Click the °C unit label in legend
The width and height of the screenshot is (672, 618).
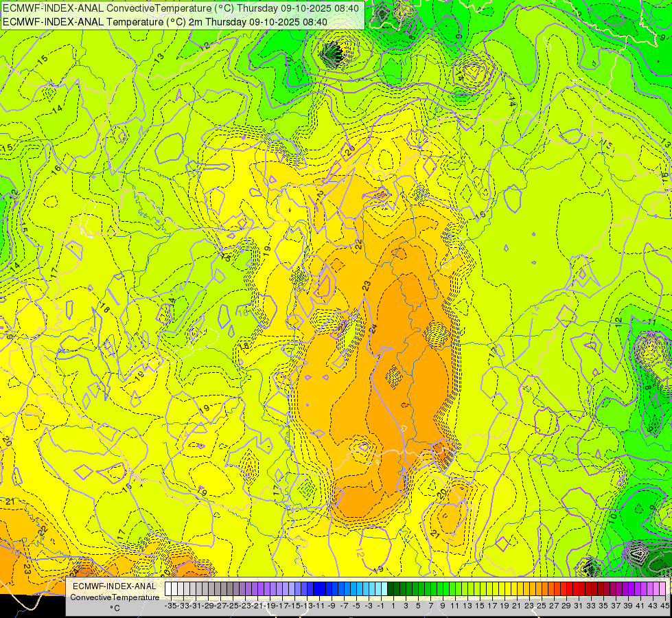tap(115, 608)
